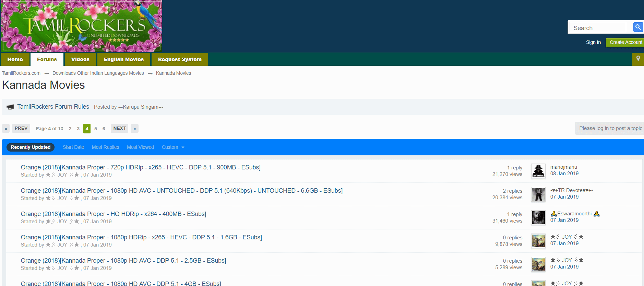Open Orange 720p HDRip x265 900MB thread
The width and height of the screenshot is (644, 286).
click(x=141, y=167)
